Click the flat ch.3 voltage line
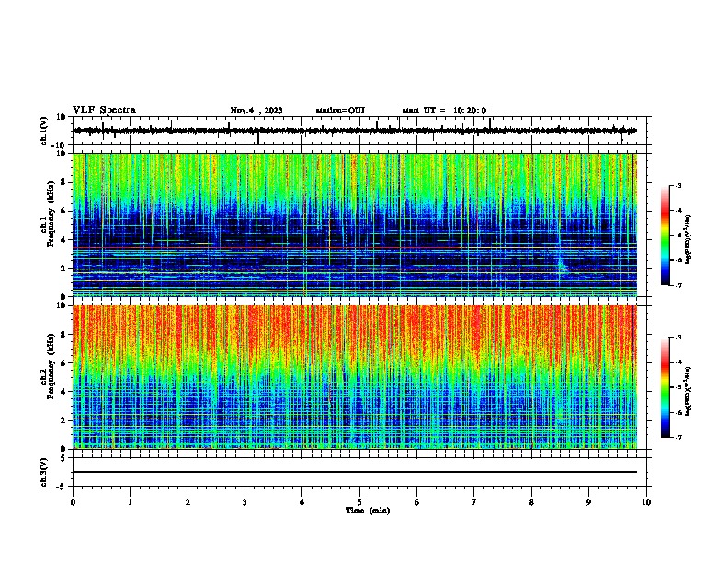This screenshot has height=563, width=728. [x=355, y=472]
